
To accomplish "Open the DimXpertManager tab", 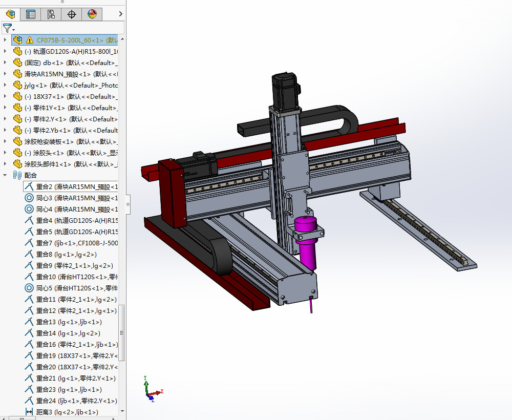I will click(x=72, y=14).
